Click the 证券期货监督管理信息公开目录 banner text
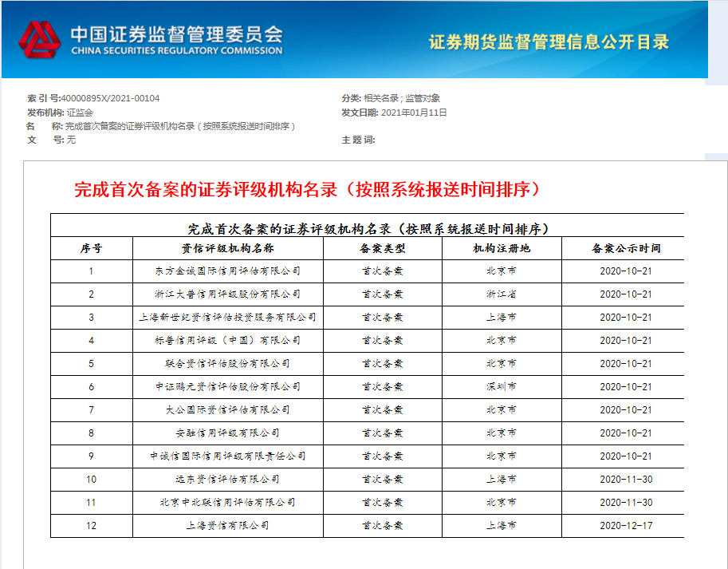Image resolution: width=728 pixels, height=569 pixels. [549, 41]
